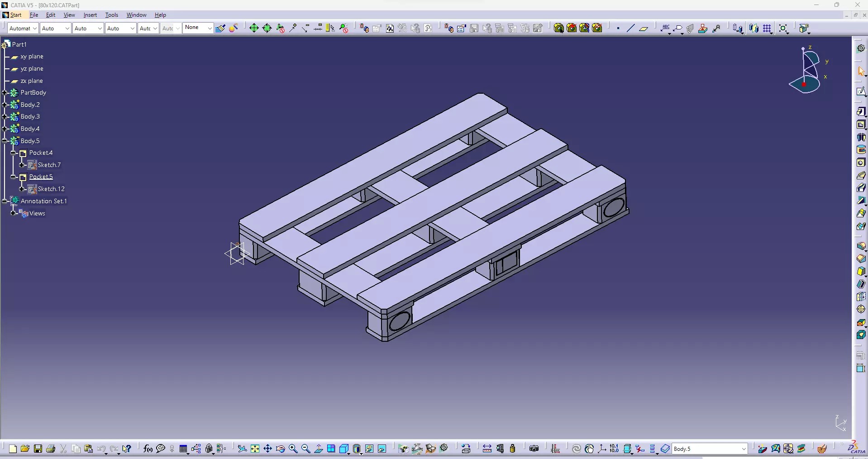Viewport: 868px width, 459px height.
Task: Select Sketch.7 in the tree
Action: coord(49,165)
